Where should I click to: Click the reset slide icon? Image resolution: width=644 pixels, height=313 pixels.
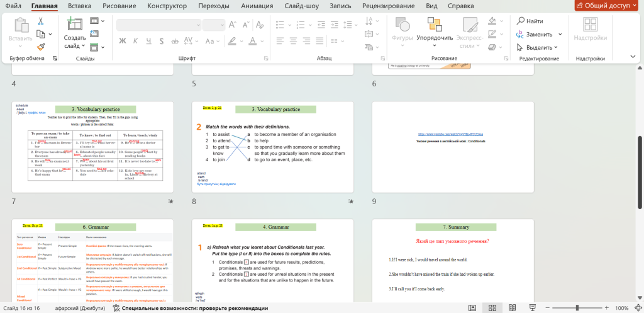[94, 34]
